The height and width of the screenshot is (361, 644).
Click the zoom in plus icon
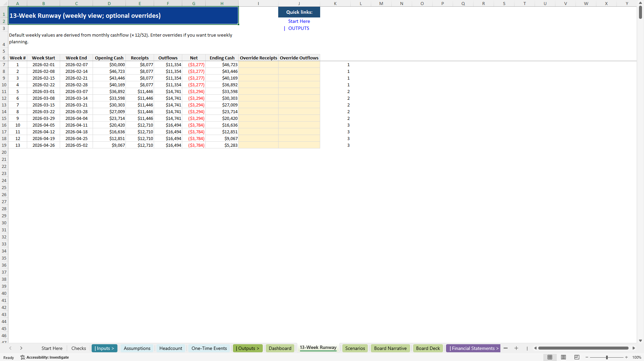(627, 357)
